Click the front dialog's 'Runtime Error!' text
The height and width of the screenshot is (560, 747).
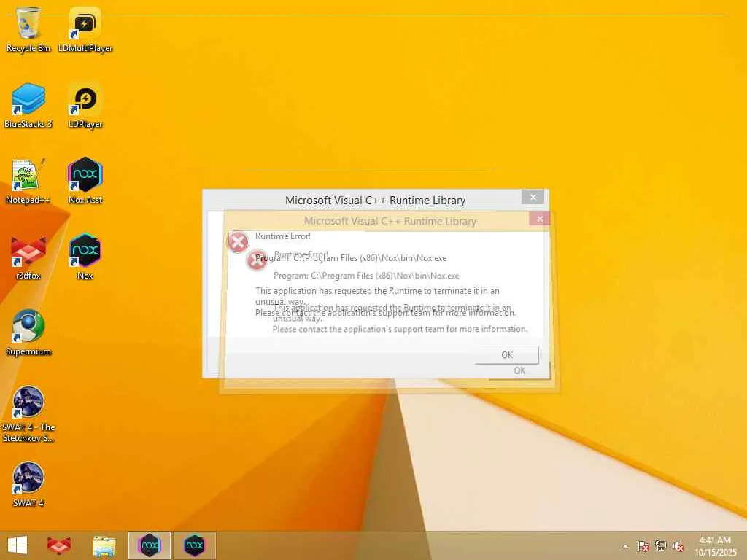click(283, 236)
